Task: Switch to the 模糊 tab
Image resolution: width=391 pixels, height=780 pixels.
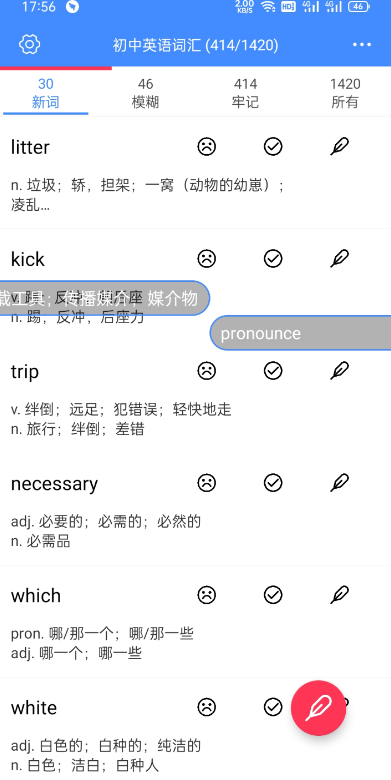Action: tap(145, 93)
